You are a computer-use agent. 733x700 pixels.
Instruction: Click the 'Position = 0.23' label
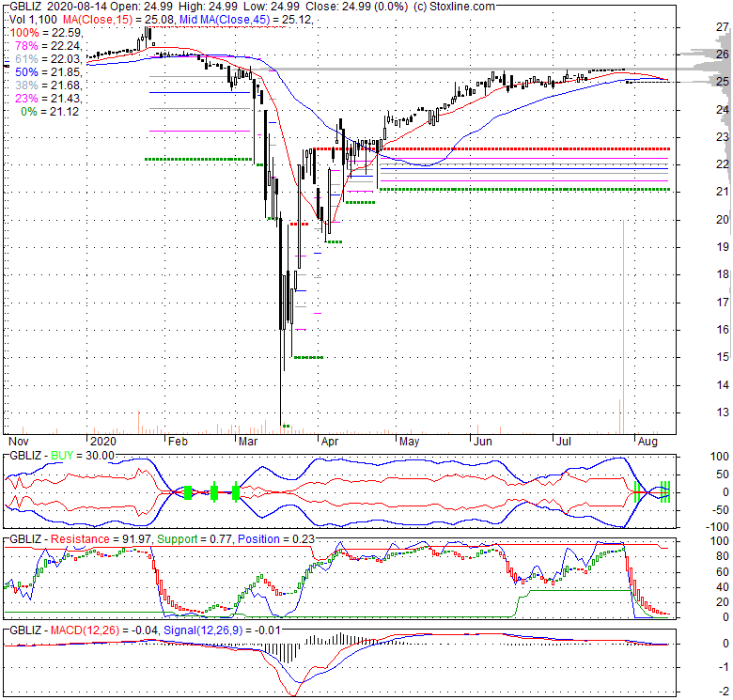(276, 539)
